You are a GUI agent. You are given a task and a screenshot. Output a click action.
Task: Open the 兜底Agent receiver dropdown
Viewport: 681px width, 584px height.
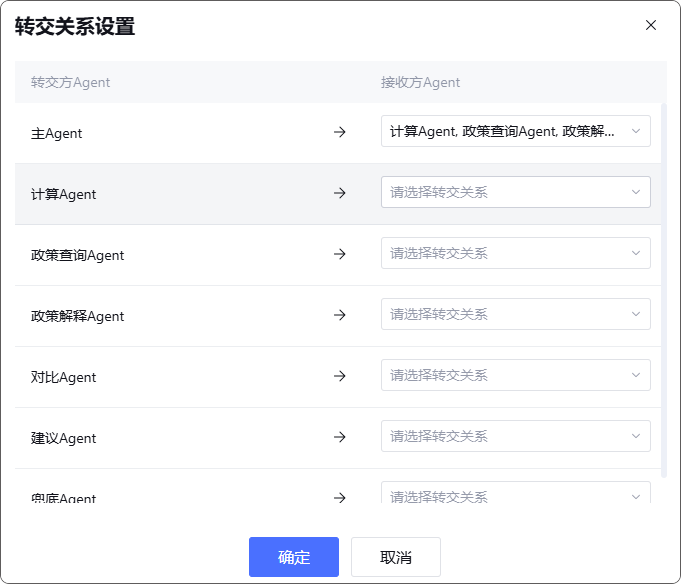(515, 495)
